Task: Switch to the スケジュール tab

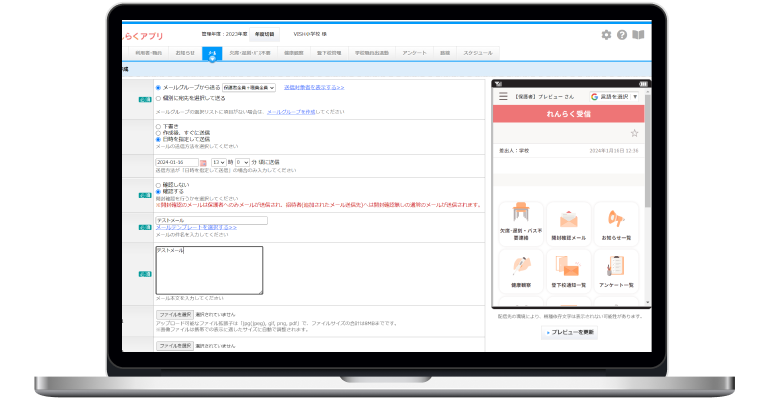Action: pyautogui.click(x=478, y=53)
